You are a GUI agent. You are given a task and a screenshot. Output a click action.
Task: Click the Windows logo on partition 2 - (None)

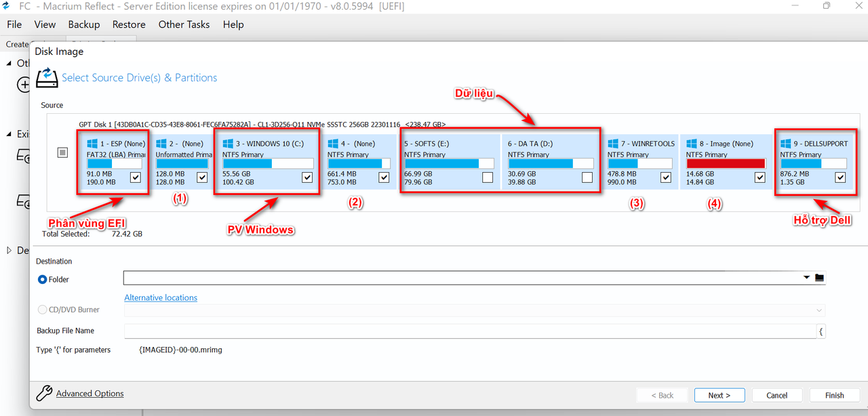pyautogui.click(x=161, y=144)
